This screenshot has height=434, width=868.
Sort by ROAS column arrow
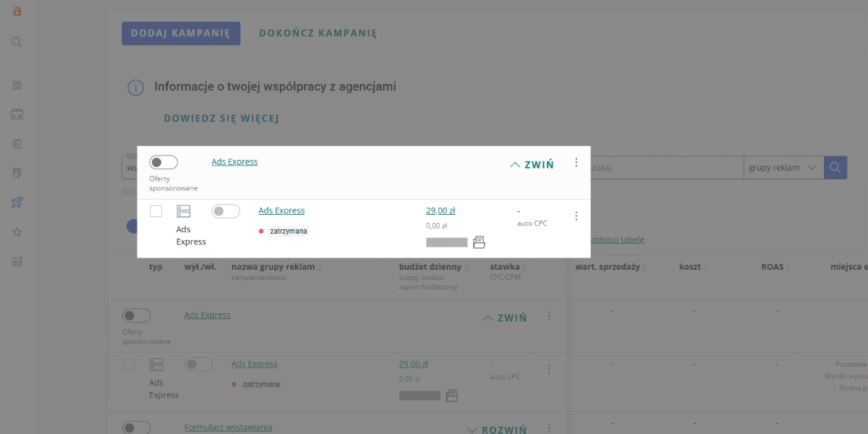click(x=790, y=268)
